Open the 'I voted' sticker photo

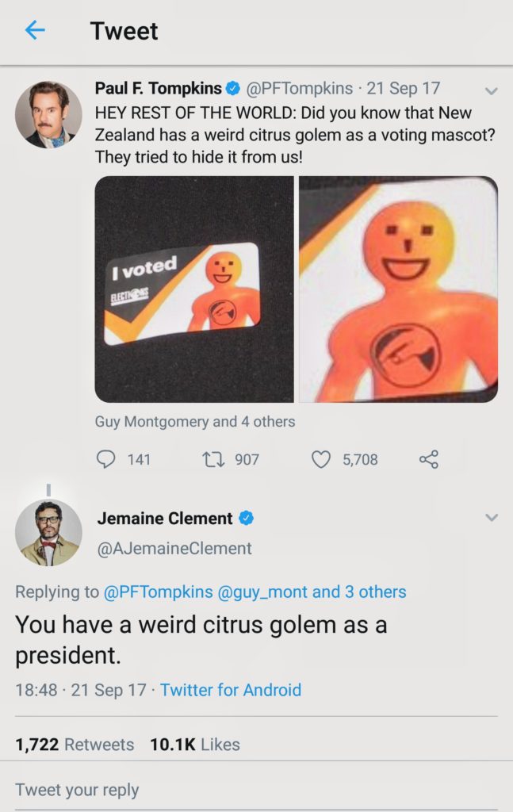pos(194,289)
